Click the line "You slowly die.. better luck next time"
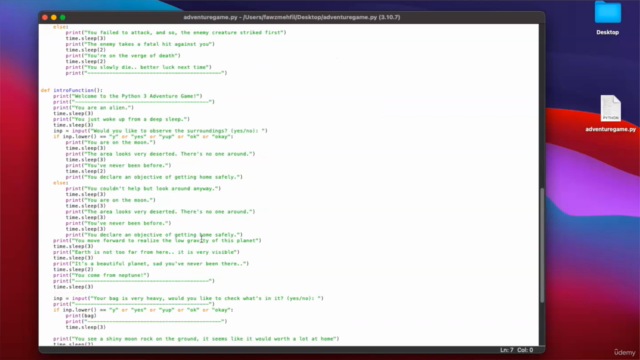This screenshot has height=360, width=640. tap(138, 67)
